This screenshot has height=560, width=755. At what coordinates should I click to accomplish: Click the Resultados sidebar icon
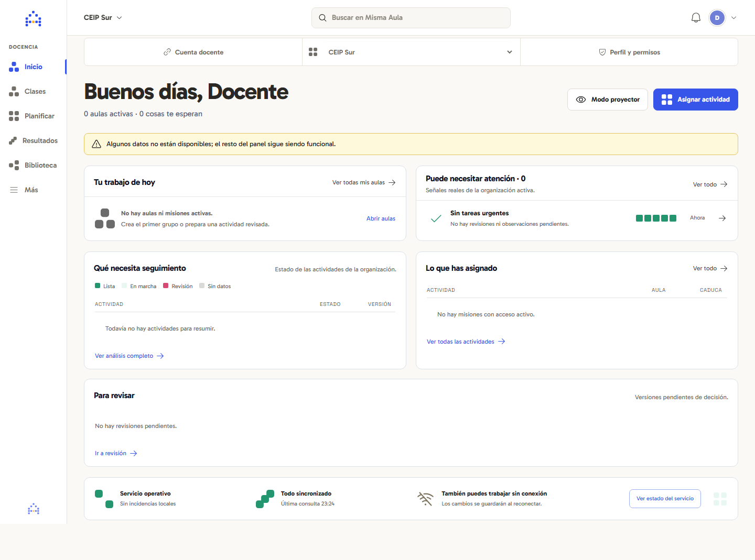tap(13, 140)
